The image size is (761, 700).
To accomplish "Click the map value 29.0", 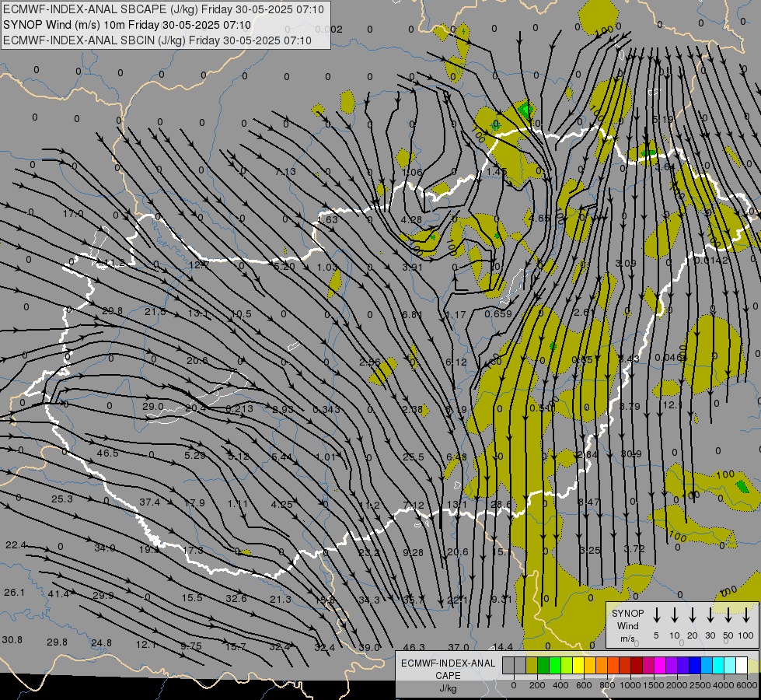I will (153, 406).
